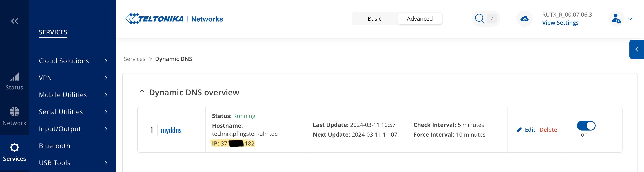
Task: Collapse the Dynamic DNS overview section
Action: point(142,92)
